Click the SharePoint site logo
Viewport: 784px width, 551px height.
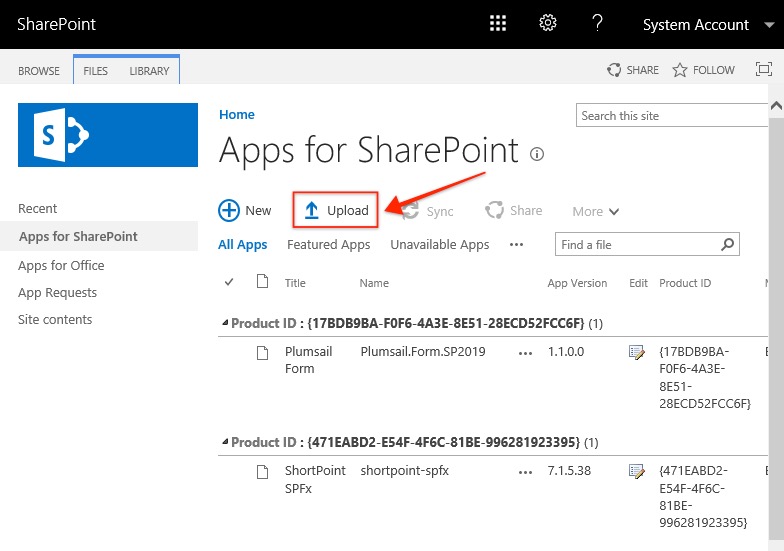[108, 135]
